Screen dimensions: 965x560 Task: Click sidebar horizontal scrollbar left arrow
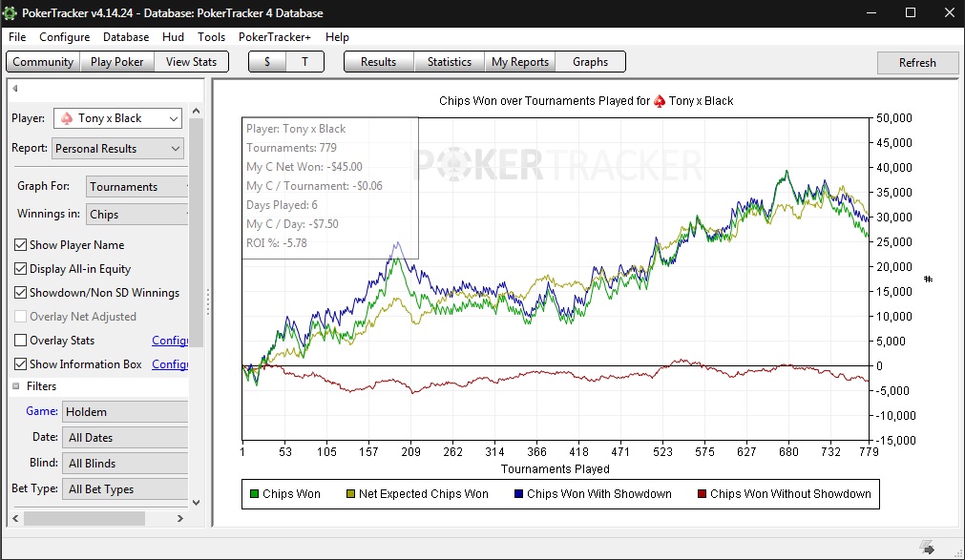[15, 519]
